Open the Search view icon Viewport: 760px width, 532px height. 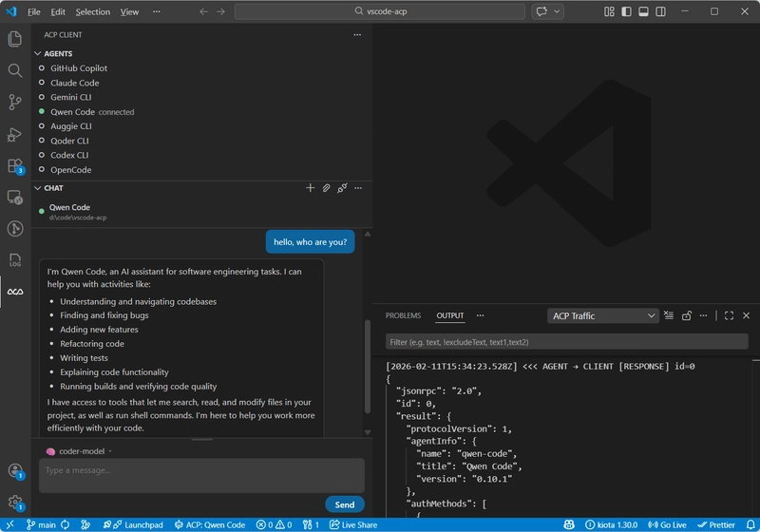(x=15, y=70)
